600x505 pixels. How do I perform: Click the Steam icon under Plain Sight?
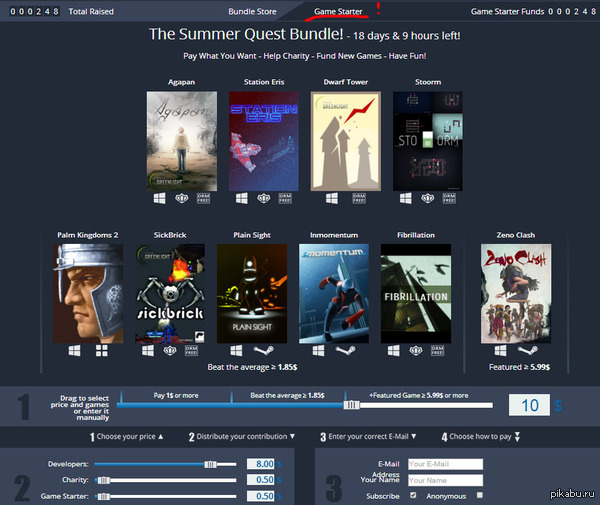tap(263, 350)
